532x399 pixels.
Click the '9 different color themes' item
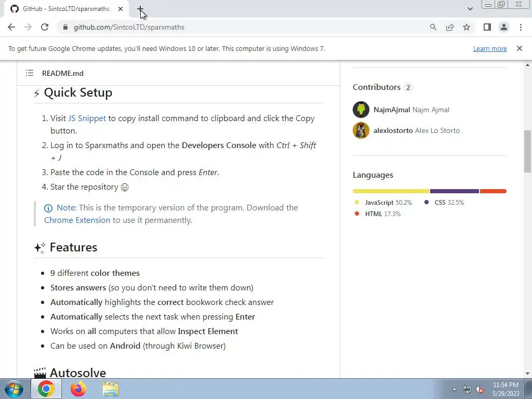95,273
